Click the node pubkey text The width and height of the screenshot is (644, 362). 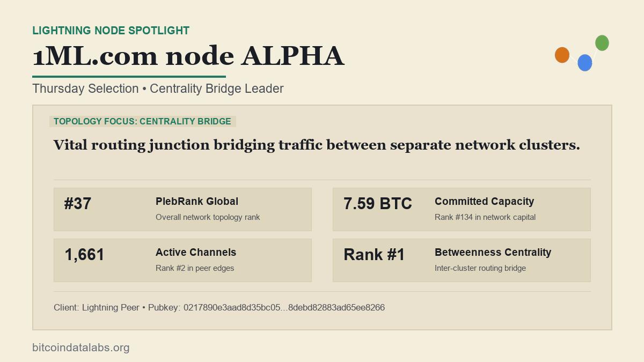266,307
